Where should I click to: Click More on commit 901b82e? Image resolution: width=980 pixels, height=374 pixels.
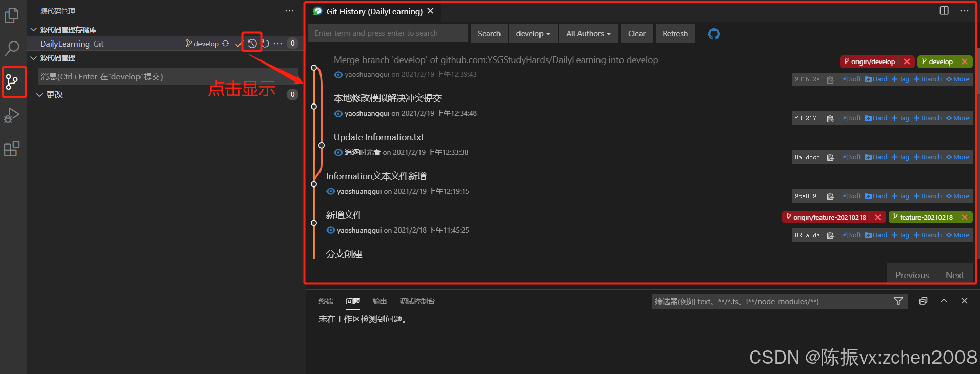(x=957, y=79)
